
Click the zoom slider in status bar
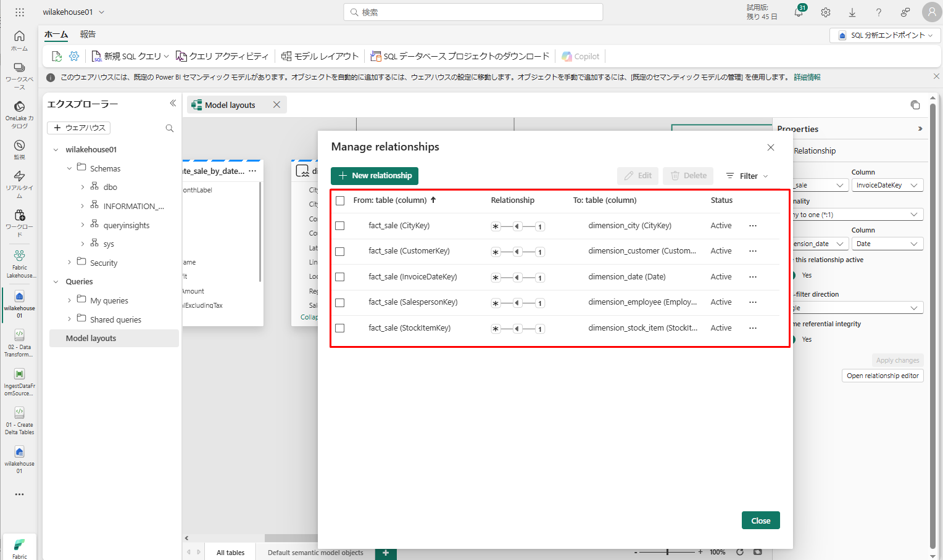[668, 552]
